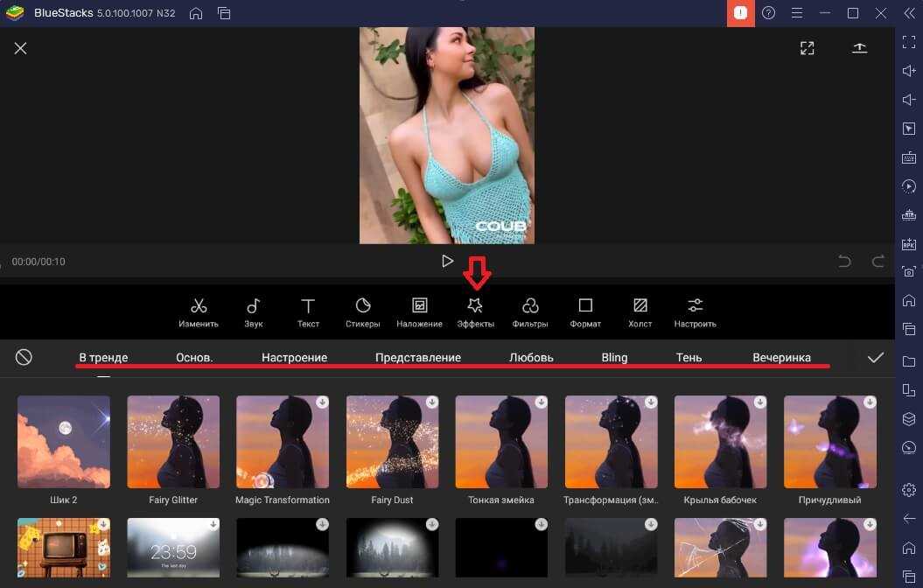Play the video preview
This screenshot has height=588, width=923.
(447, 261)
